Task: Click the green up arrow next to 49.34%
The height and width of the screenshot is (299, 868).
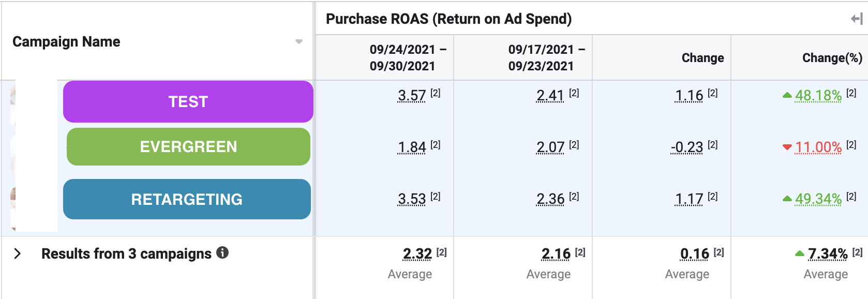Action: coord(787,199)
